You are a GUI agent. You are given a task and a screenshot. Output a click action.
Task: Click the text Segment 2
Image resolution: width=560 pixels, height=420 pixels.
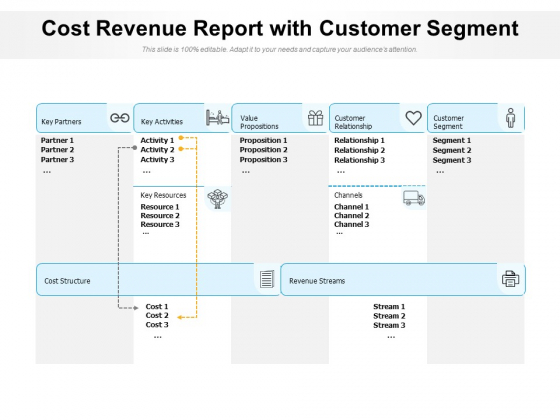[x=452, y=150]
